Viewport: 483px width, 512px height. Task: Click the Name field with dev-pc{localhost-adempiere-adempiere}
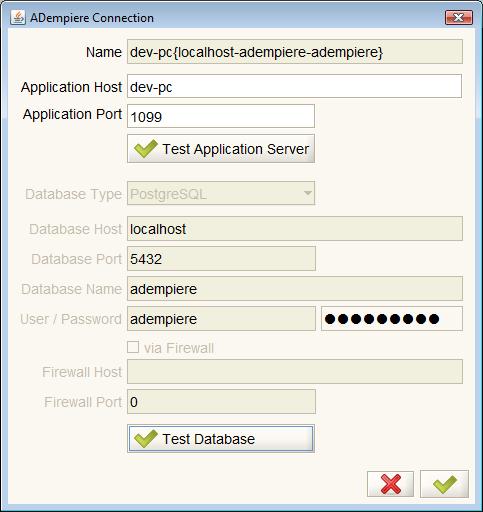point(295,52)
